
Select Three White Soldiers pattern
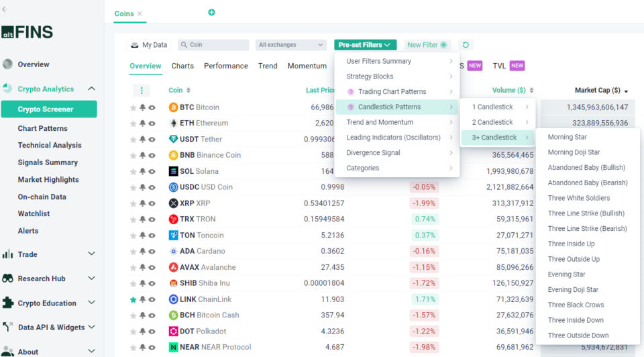(578, 198)
